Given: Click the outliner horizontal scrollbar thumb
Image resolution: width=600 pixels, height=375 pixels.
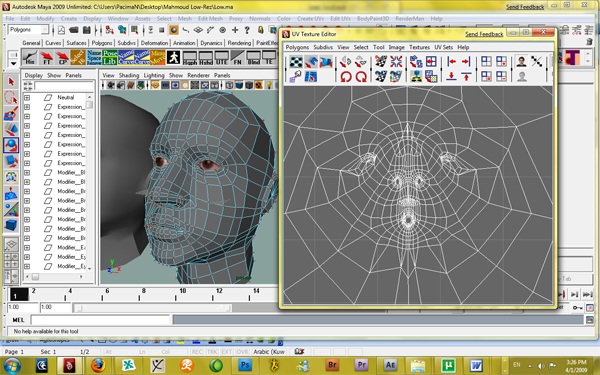Looking at the screenshot, I should point(35,277).
